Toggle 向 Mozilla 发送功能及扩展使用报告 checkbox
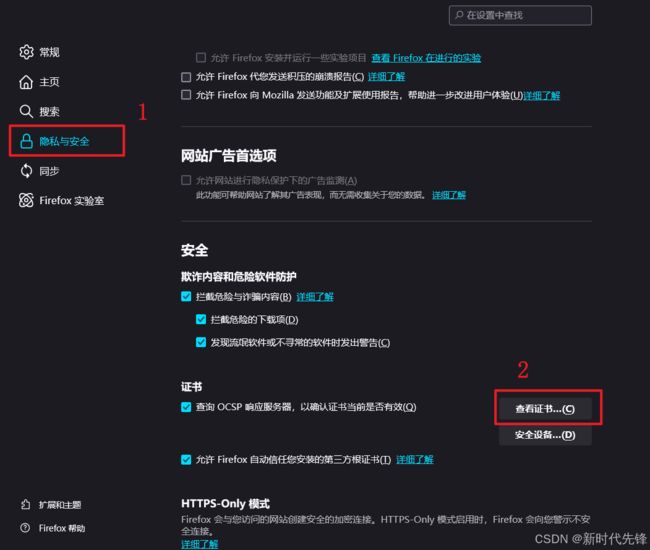 pyautogui.click(x=186, y=95)
